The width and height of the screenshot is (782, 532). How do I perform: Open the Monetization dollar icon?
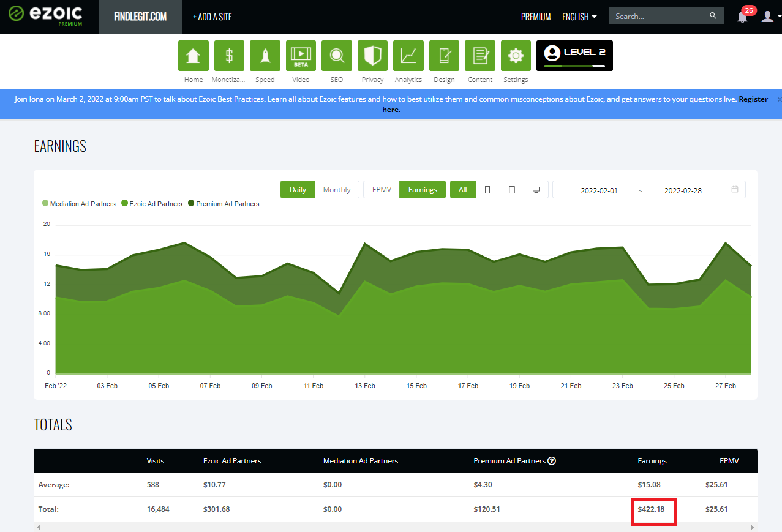click(x=229, y=56)
